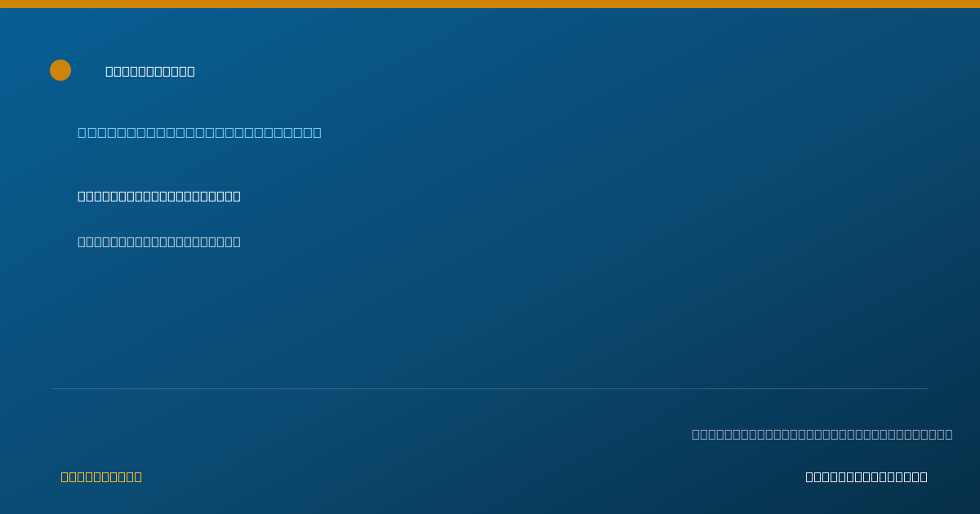Click the pale gray text line under the white line
Viewport: 980px width, 514px height.
click(159, 241)
